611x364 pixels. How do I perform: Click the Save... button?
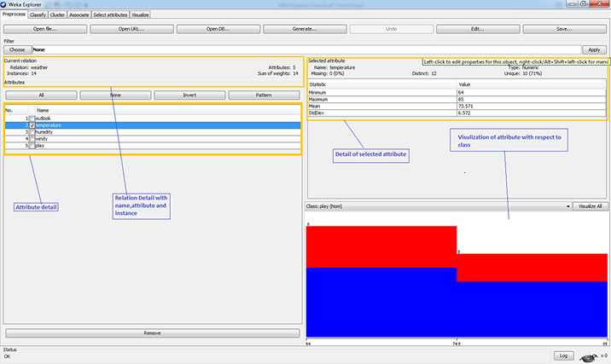(x=564, y=29)
